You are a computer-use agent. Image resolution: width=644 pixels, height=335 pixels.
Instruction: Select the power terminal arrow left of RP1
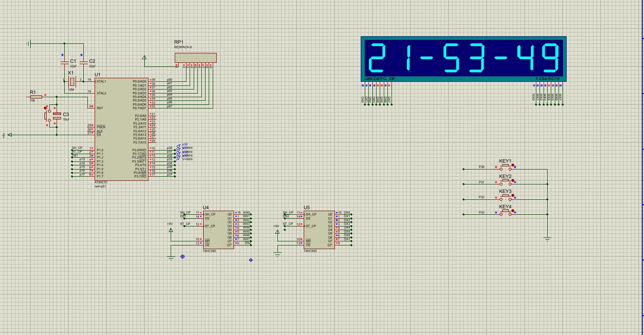point(144,57)
